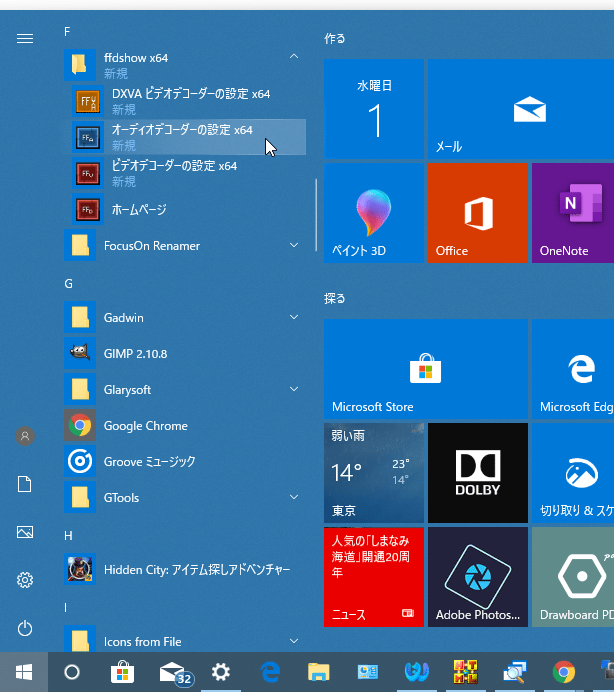Image resolution: width=614 pixels, height=692 pixels.
Task: Launch GIMP 2.10.8
Action: pyautogui.click(x=185, y=353)
